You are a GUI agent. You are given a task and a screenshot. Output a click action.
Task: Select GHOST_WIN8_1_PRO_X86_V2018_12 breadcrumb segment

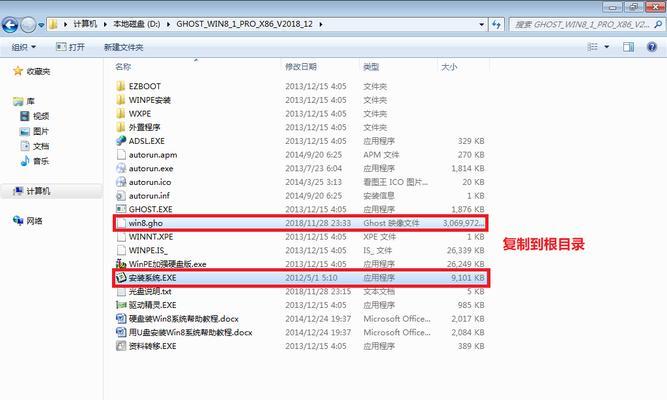point(245,24)
